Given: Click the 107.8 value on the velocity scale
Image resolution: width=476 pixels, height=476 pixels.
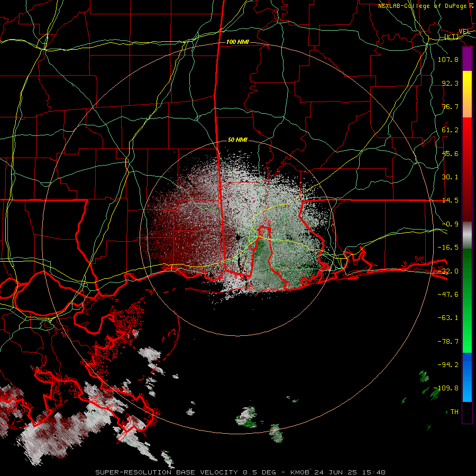Looking at the screenshot, I should 448,60.
